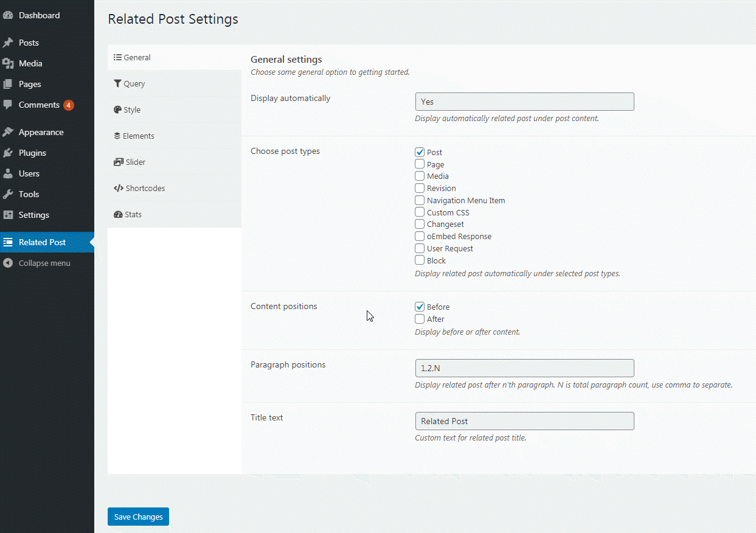Click the Pages icon in sidebar
756x533 pixels.
coord(8,84)
